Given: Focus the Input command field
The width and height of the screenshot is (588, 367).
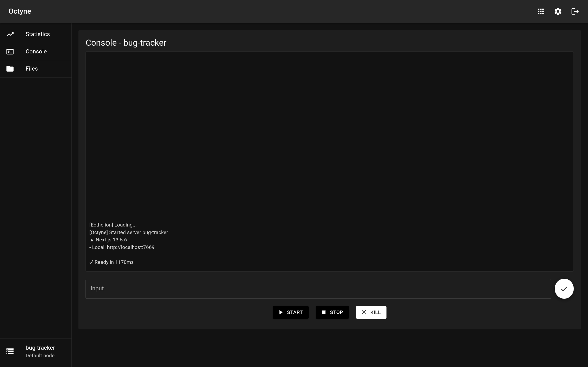Looking at the screenshot, I should [x=318, y=289].
